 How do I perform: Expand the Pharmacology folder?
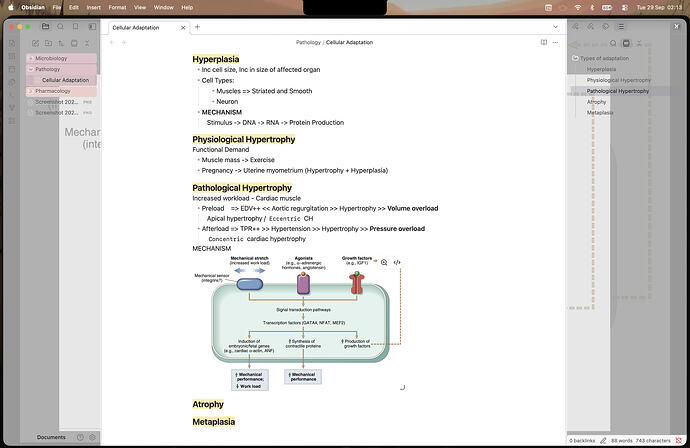[x=61, y=91]
